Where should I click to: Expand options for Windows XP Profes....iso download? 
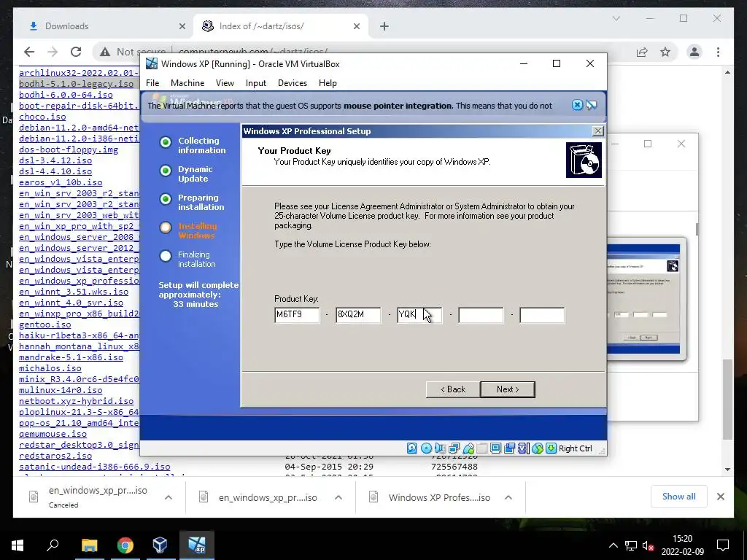pyautogui.click(x=508, y=497)
